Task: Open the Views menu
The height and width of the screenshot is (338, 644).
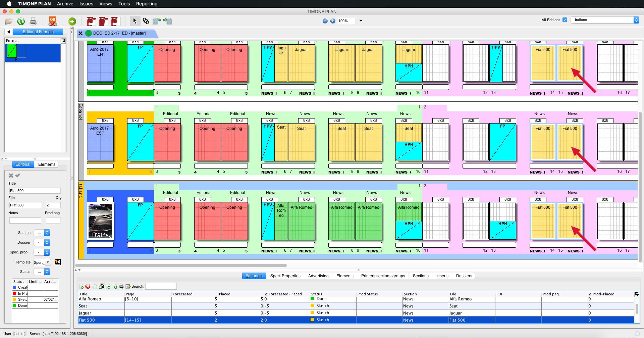Action: tap(106, 4)
